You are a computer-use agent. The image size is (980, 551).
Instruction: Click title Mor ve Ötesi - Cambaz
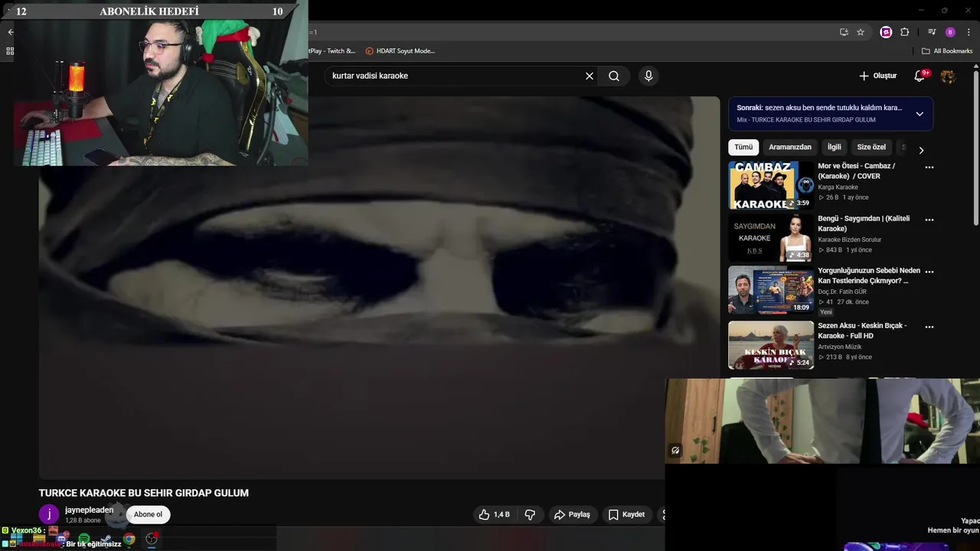[856, 171]
